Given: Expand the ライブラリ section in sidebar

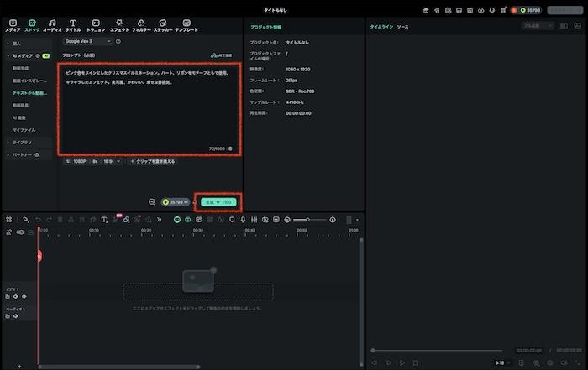Looking at the screenshot, I should 22,143.
